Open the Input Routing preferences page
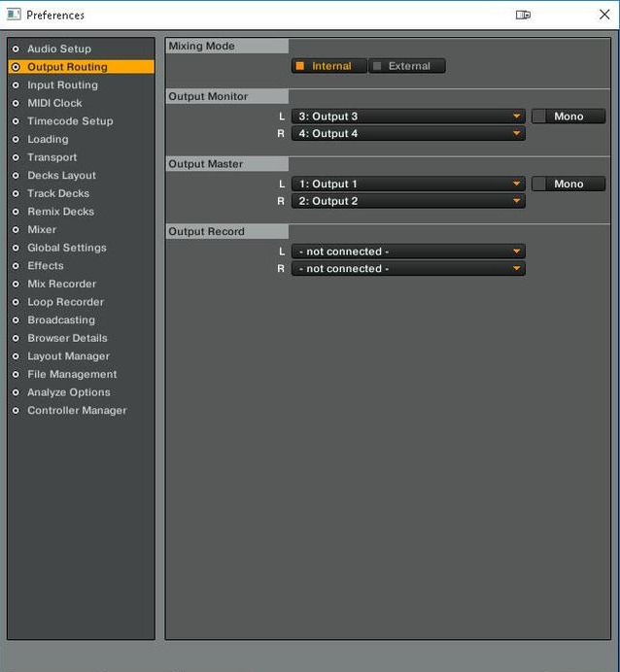The width and height of the screenshot is (620, 672). (x=62, y=85)
